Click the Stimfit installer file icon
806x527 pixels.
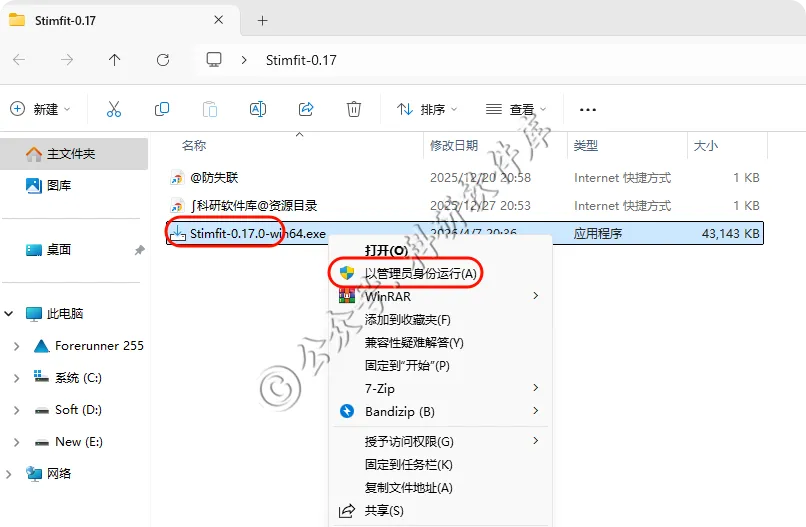coord(177,233)
